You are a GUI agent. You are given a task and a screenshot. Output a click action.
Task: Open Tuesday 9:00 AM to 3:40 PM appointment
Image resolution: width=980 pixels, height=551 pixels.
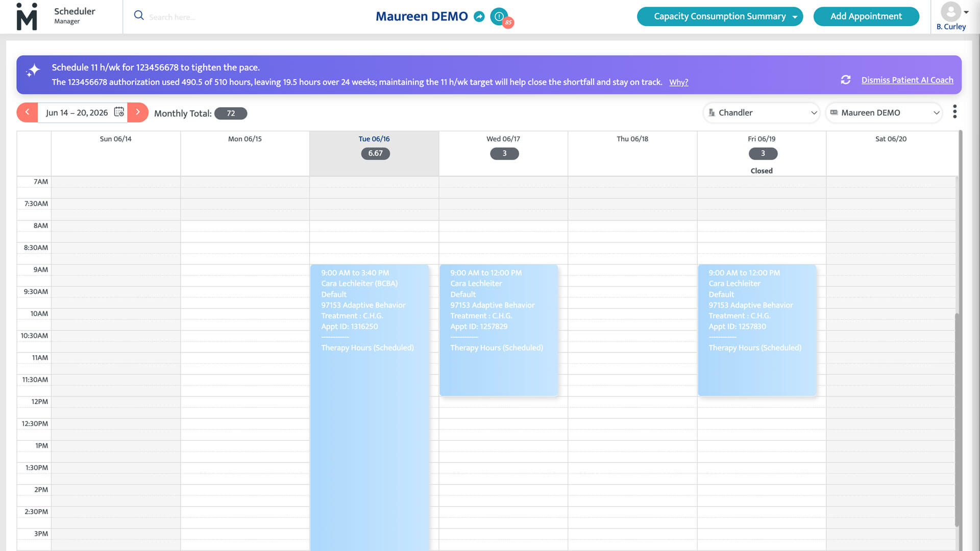click(x=370, y=407)
